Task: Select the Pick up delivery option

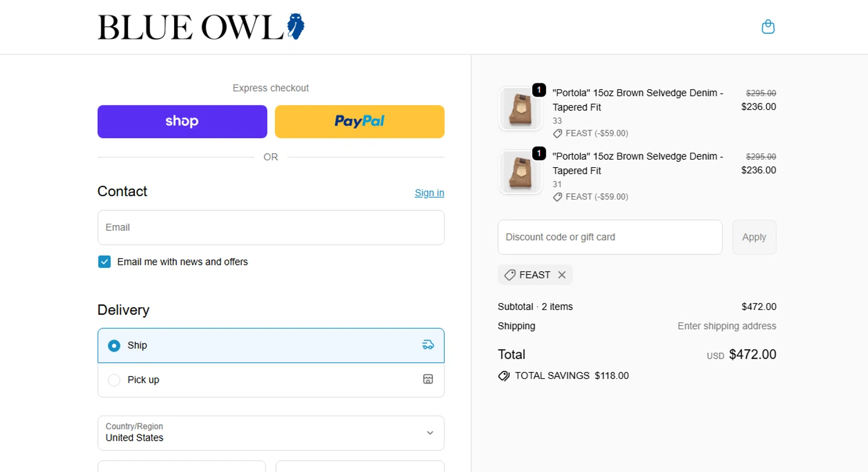Action: [x=271, y=380]
